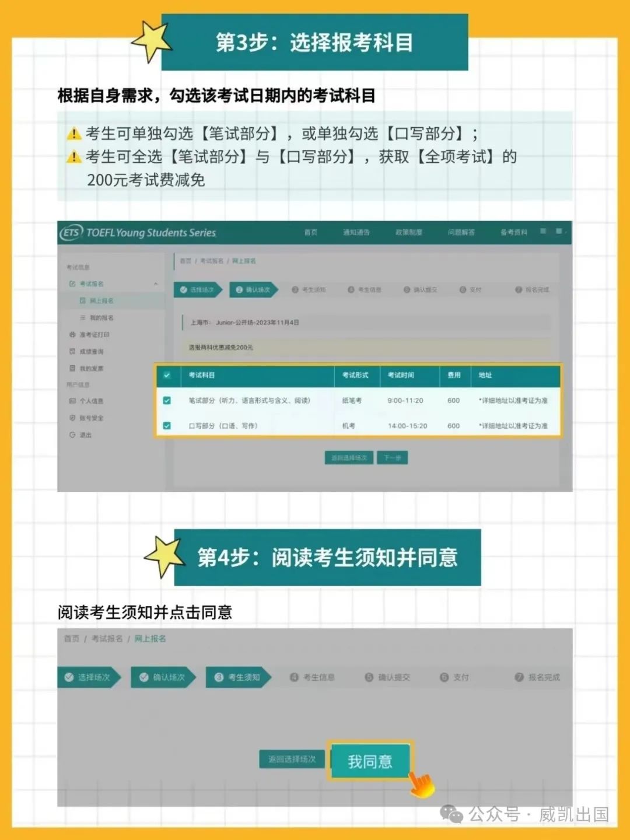
Task: Click the 下一步 button below the table
Action: tap(392, 458)
